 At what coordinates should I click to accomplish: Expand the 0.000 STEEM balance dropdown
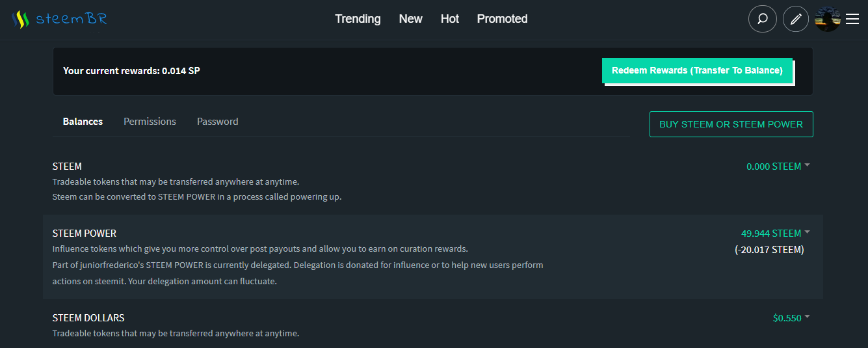coord(778,167)
